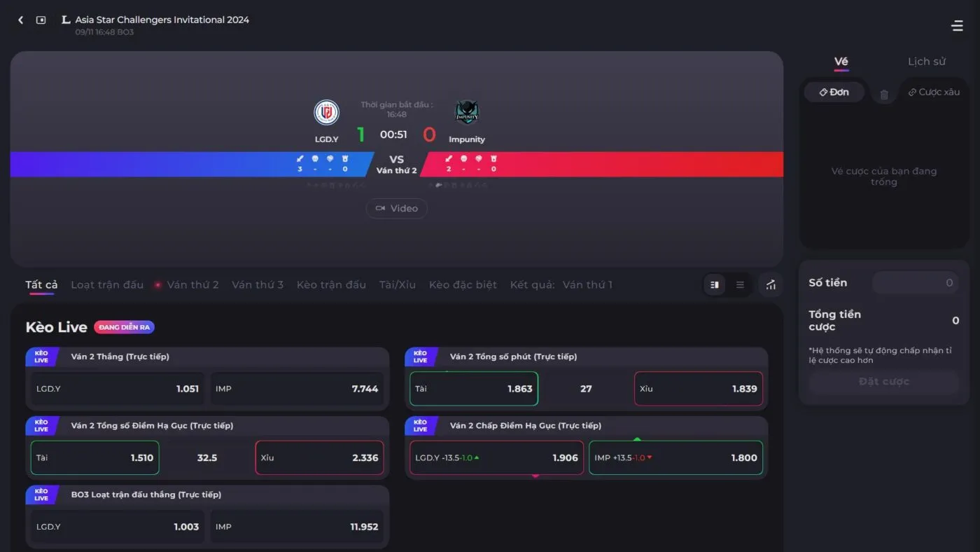Open the statistics chart icon
This screenshot has height=552, width=980.
coord(771,285)
